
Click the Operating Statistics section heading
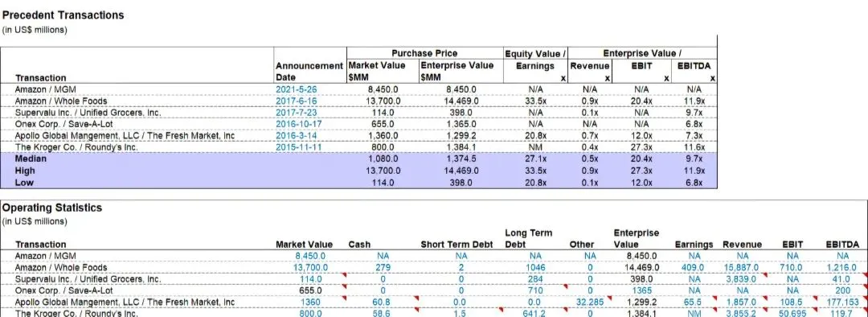click(52, 208)
